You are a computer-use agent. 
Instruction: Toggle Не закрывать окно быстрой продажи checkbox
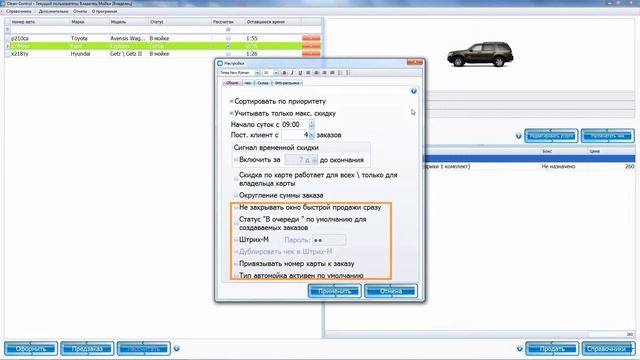click(236, 208)
